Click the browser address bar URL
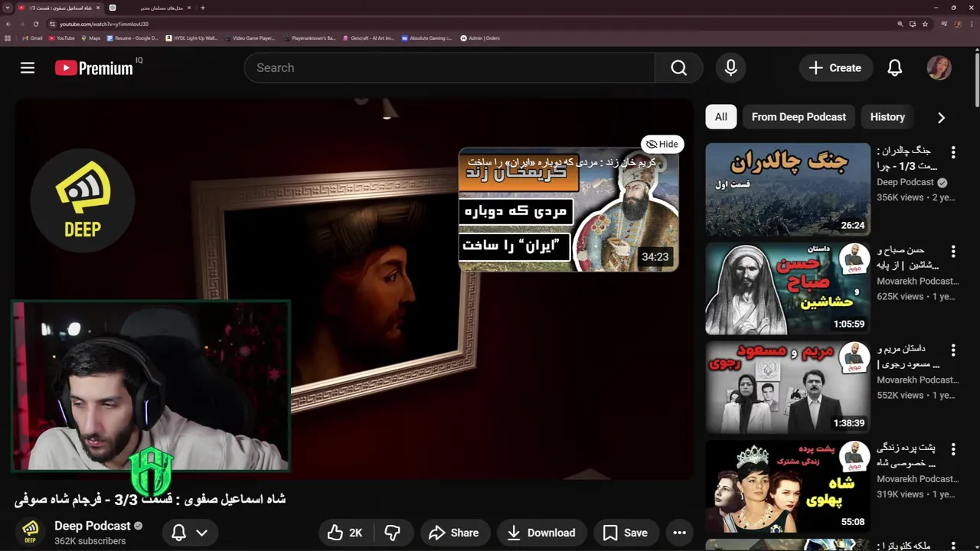 [x=104, y=24]
